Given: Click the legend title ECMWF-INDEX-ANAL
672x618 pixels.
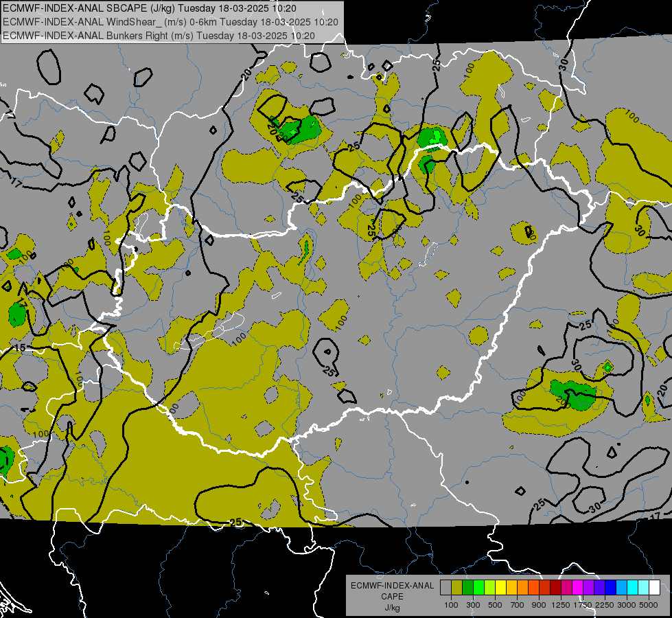Looking at the screenshot, I should [392, 586].
